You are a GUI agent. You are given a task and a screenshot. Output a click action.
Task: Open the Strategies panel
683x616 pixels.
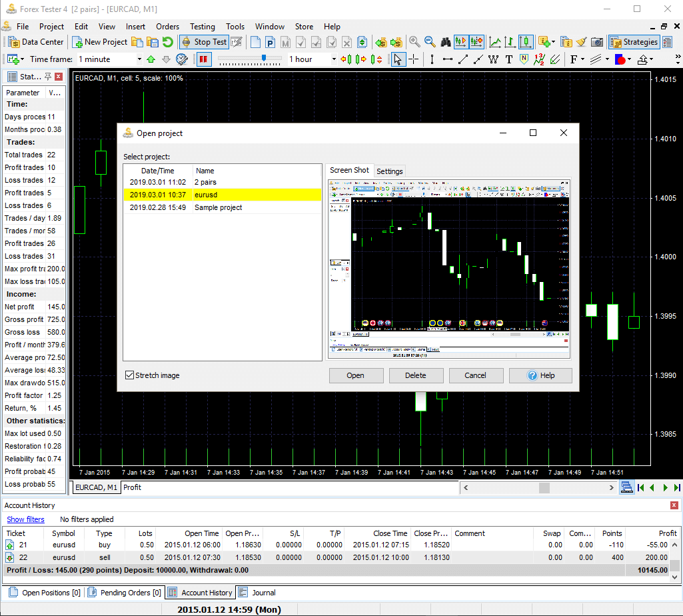634,42
